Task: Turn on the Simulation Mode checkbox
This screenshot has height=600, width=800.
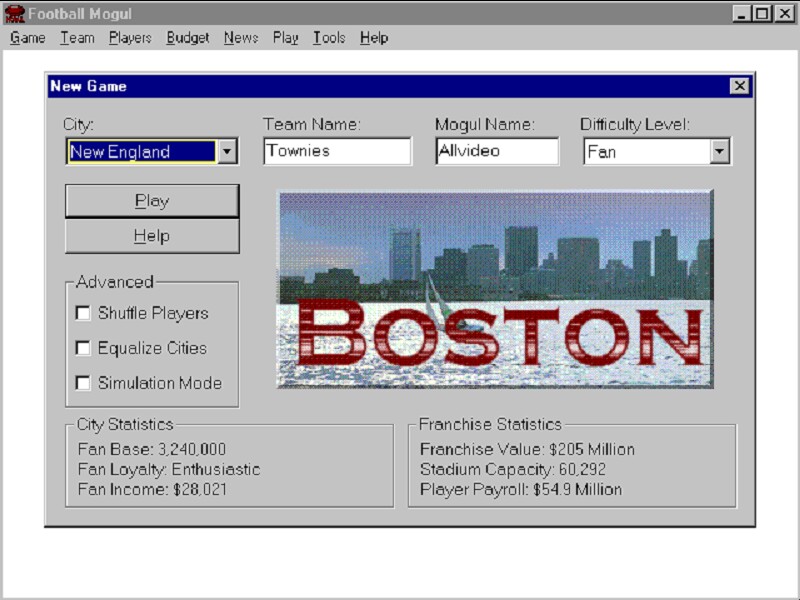Action: 83,383
